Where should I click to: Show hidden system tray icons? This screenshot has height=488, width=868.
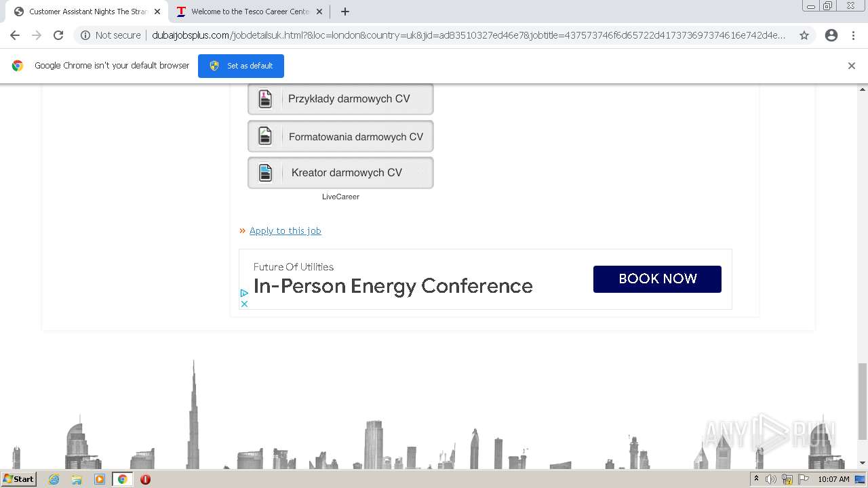pos(756,479)
